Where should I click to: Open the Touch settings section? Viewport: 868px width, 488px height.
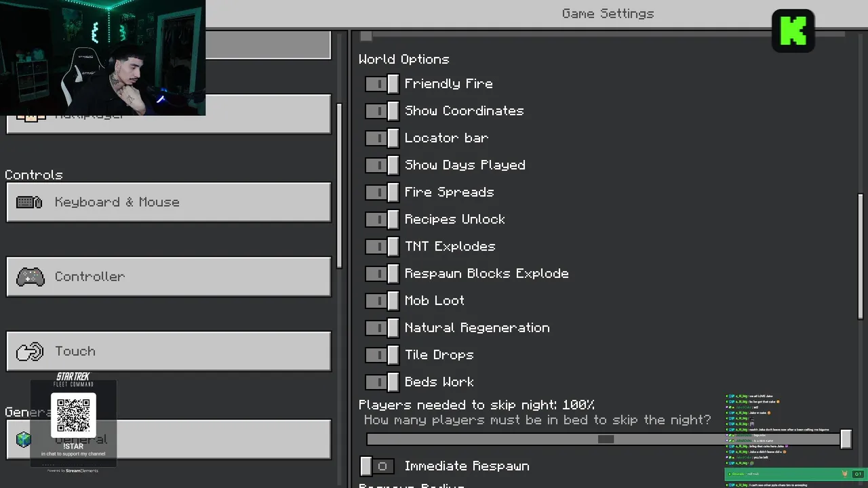[169, 351]
